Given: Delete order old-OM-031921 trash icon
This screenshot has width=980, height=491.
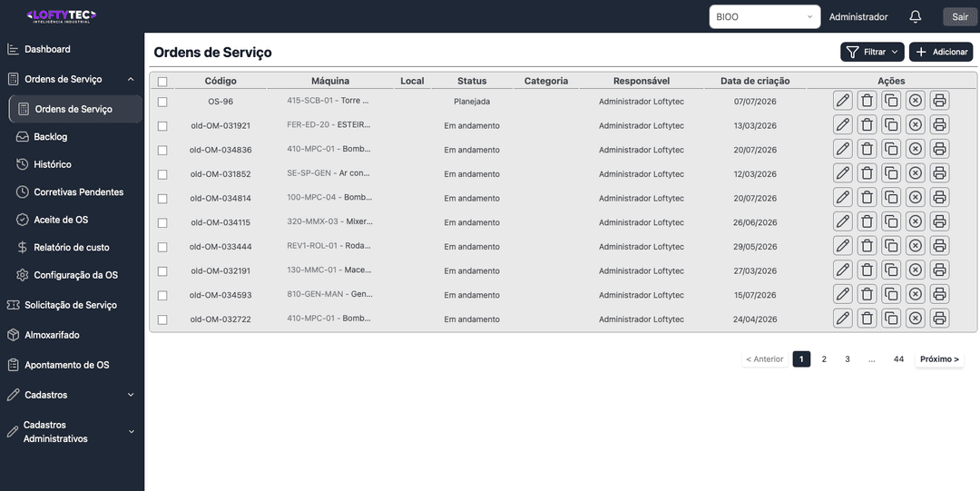Looking at the screenshot, I should (867, 124).
